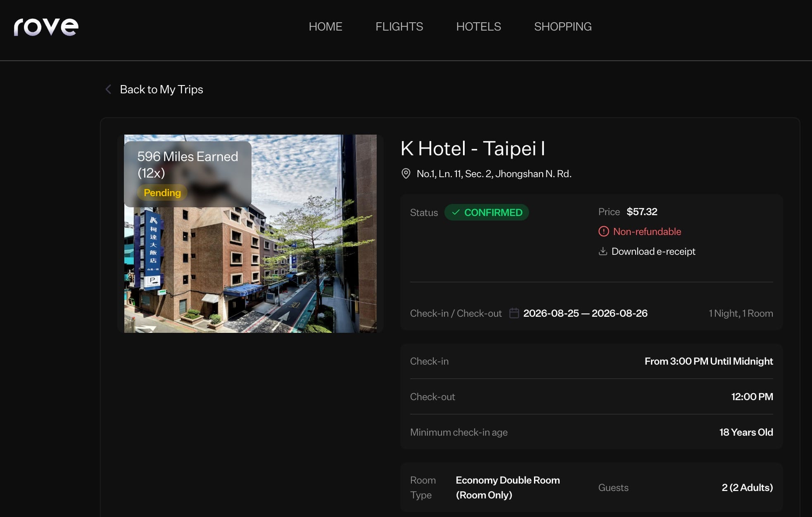Click the download icon beside e-receipt

pyautogui.click(x=603, y=251)
